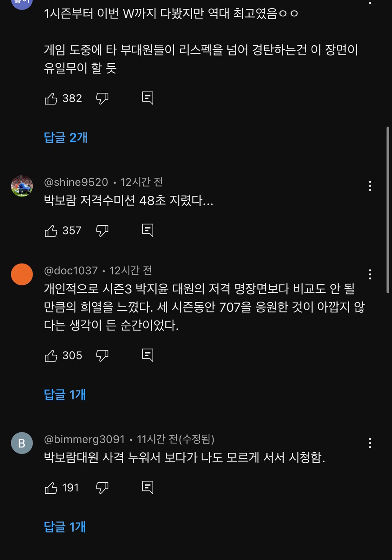Reply to the comment with 382 likes
This screenshot has width=392, height=560.
147,98
